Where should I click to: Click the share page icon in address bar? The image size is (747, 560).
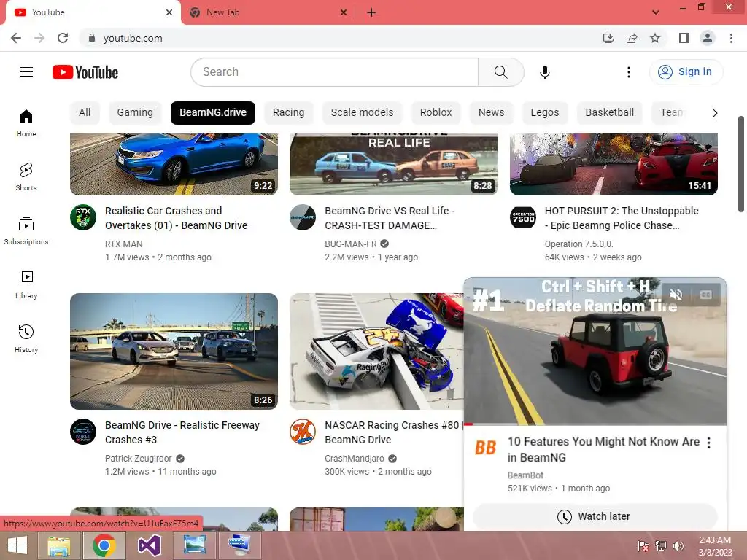tap(632, 38)
